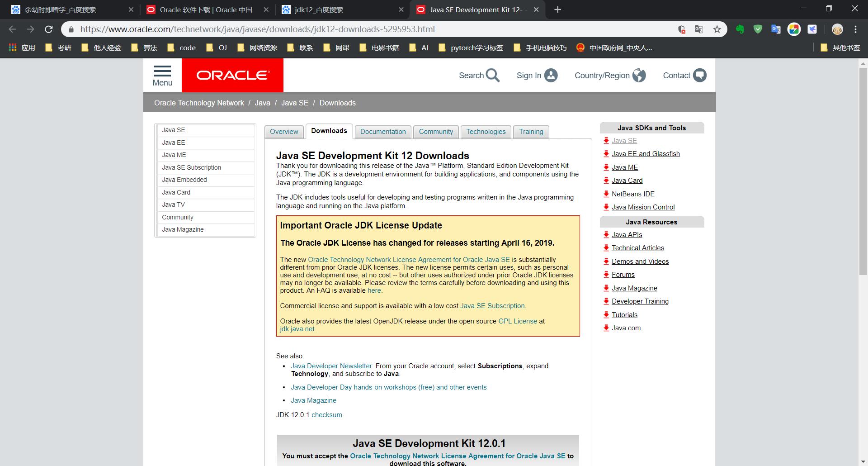Image resolution: width=868 pixels, height=466 pixels.
Task: Click Java Mission Control link
Action: [643, 207]
